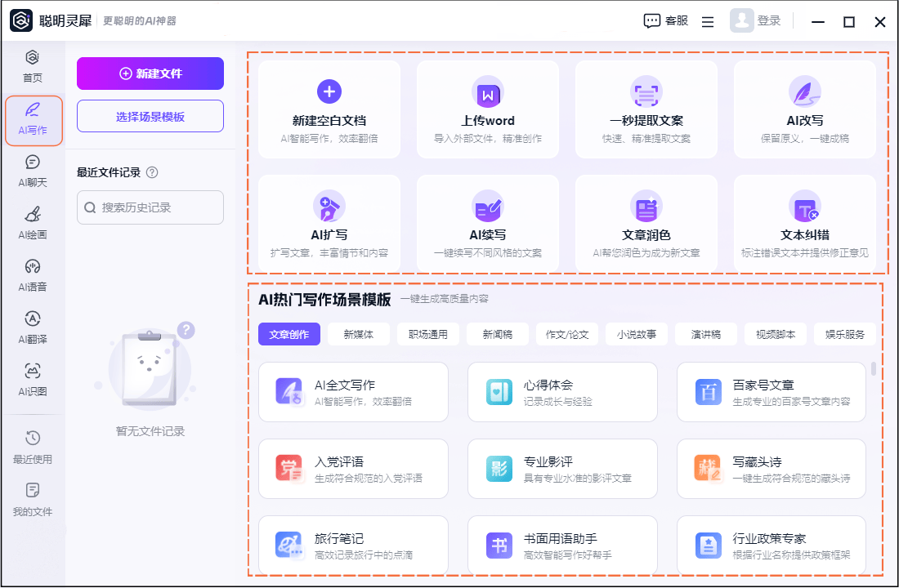Click 登录 to sign in

coord(768,21)
